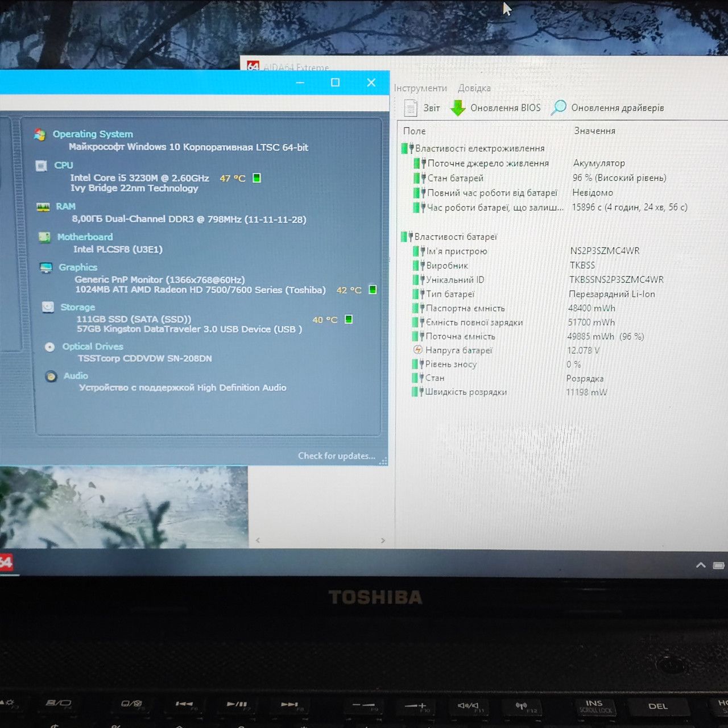
Task: Select the Поточне джерело живлення row
Action: (x=488, y=163)
